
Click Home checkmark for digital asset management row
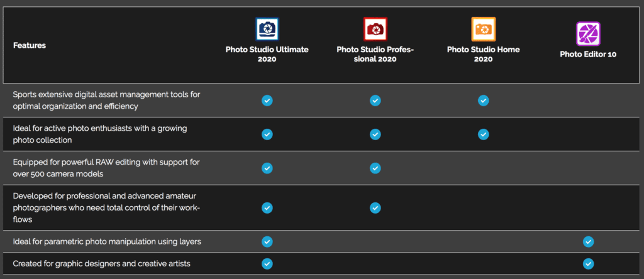[x=484, y=101]
